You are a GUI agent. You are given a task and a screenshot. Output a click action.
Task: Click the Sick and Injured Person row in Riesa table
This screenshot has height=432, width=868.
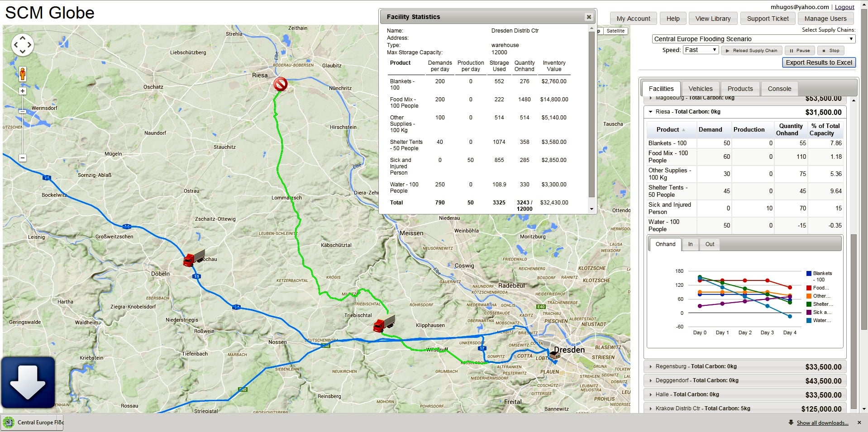(745, 209)
